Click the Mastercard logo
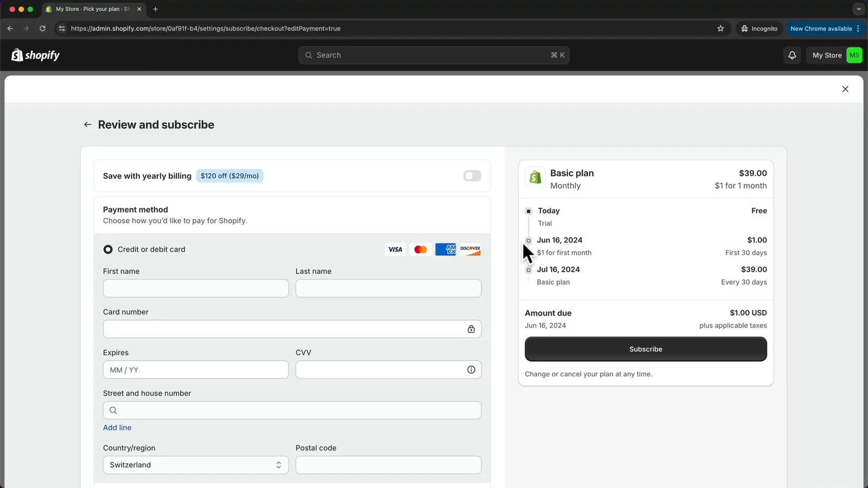The image size is (868, 488). pos(420,249)
